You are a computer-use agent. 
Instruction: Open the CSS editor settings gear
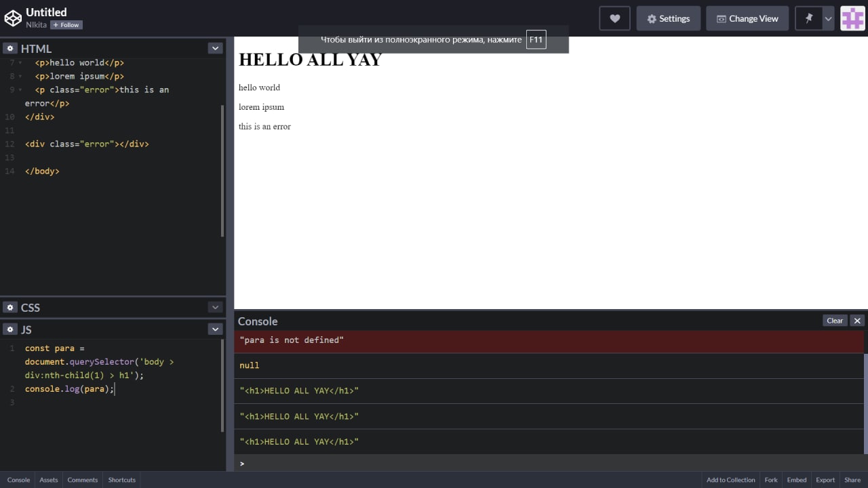click(x=10, y=307)
